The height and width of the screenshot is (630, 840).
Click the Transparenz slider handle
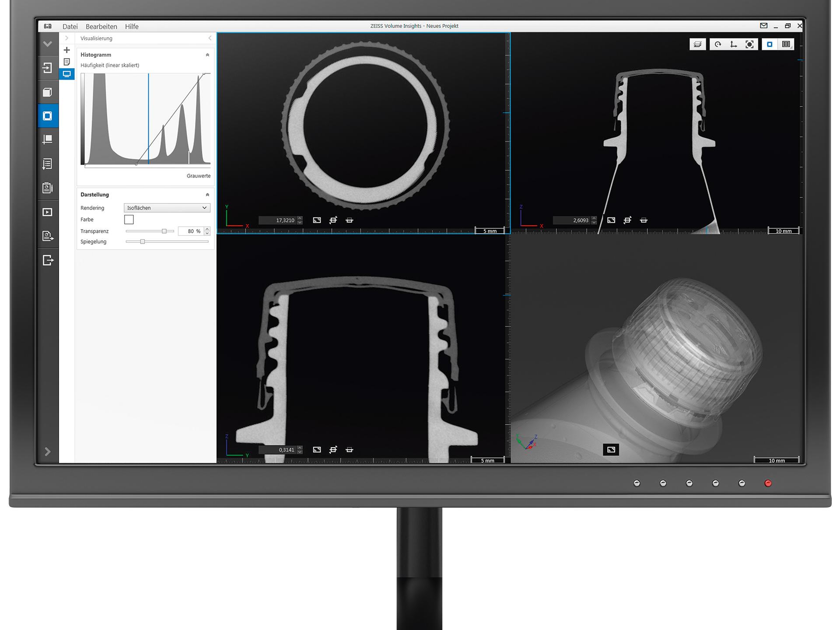pyautogui.click(x=164, y=231)
